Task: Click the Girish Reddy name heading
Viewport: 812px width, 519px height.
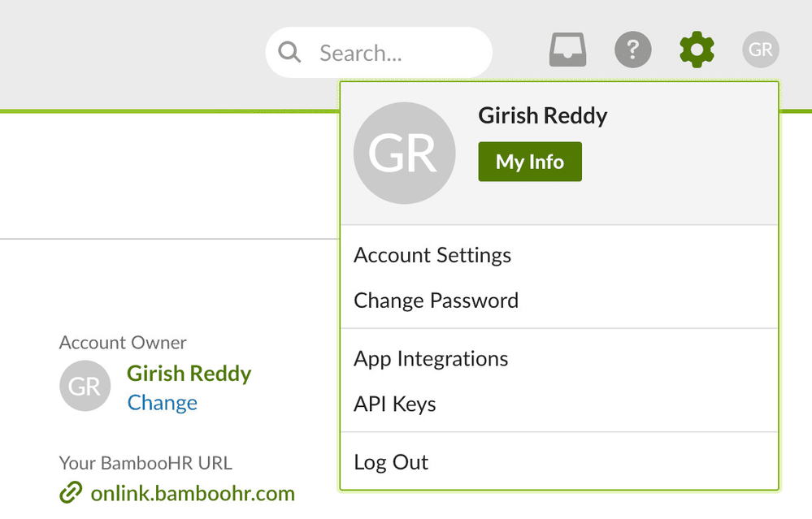Action: click(542, 115)
